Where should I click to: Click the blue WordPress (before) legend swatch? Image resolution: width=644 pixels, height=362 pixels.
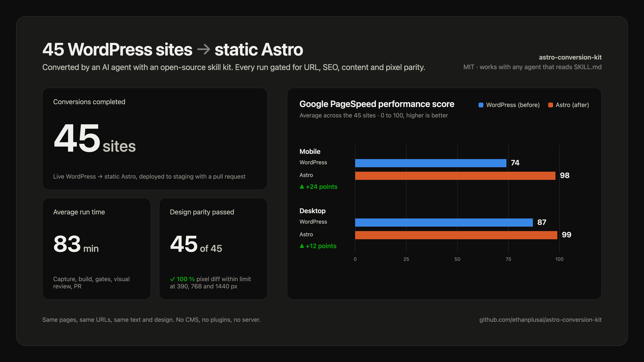pyautogui.click(x=481, y=105)
